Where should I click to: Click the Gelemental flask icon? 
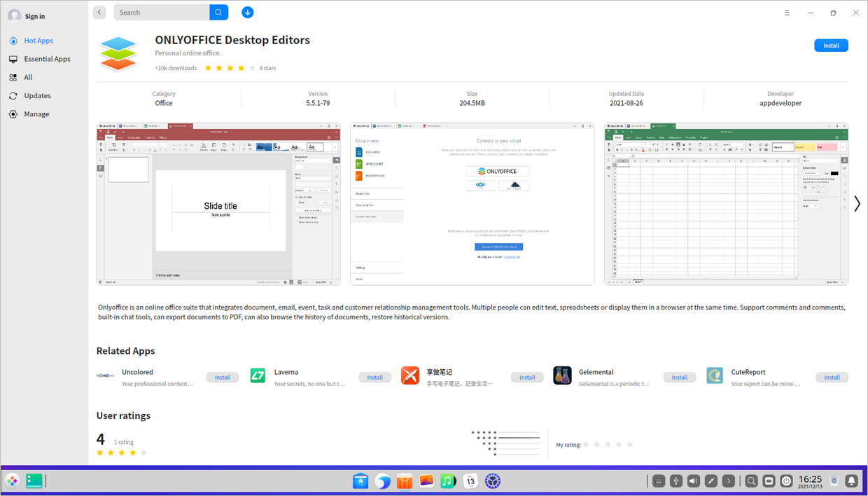coord(562,376)
